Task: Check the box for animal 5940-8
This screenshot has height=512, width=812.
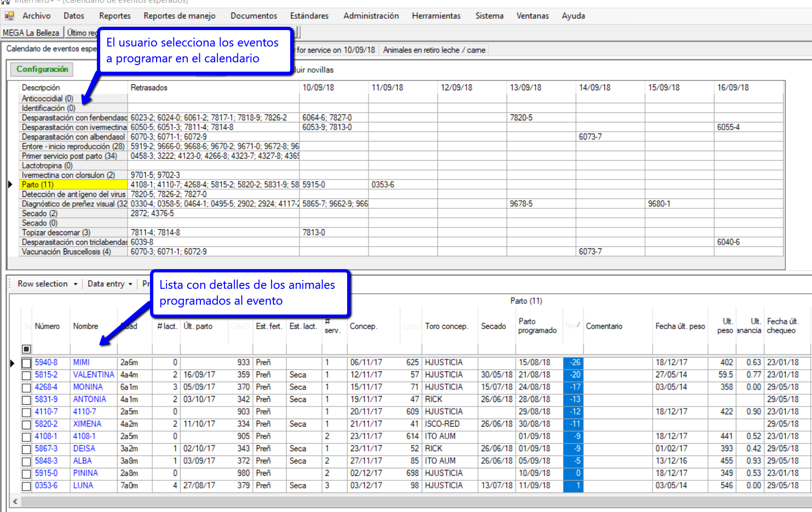Action: tap(26, 363)
